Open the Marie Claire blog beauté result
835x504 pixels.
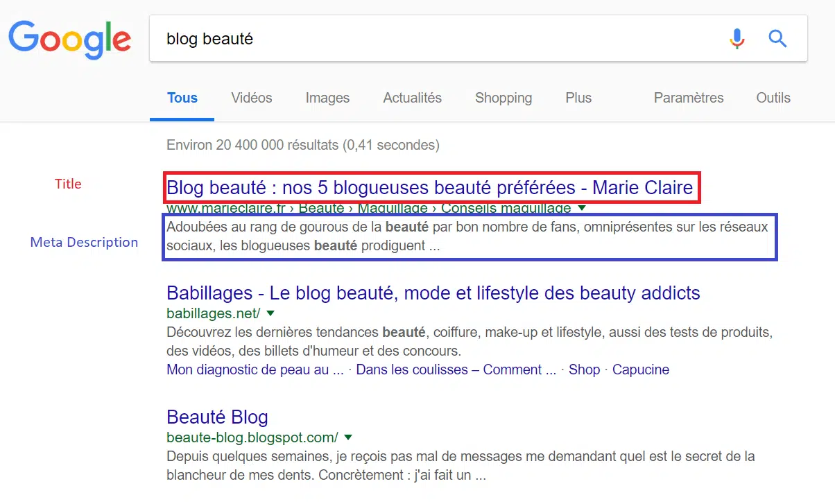(430, 188)
